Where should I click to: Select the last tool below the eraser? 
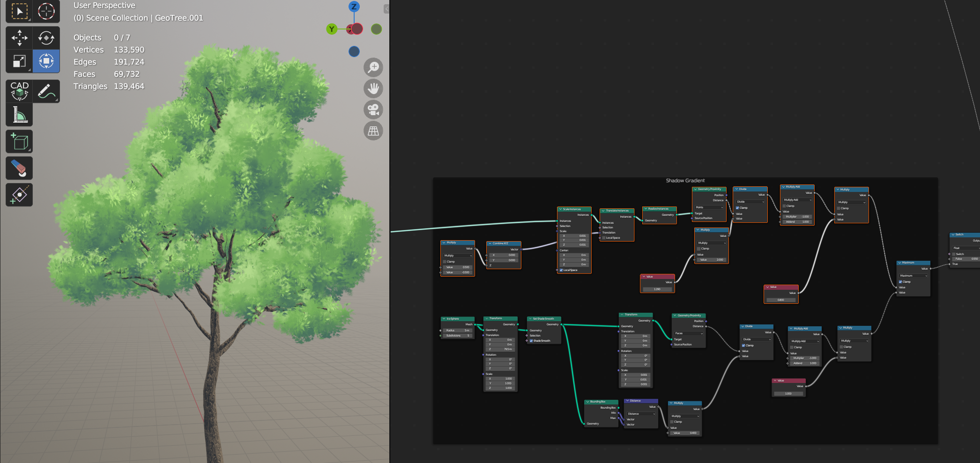[x=19, y=195]
